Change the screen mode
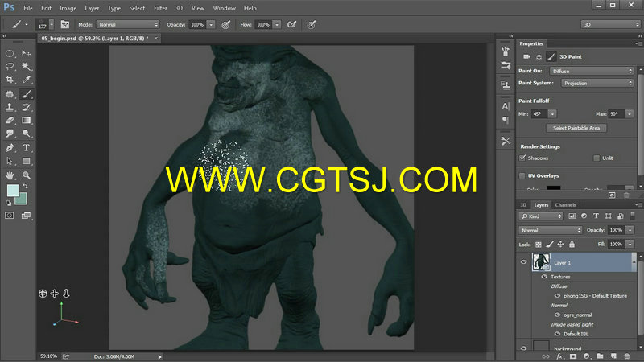The height and width of the screenshot is (362, 644). pyautogui.click(x=27, y=216)
